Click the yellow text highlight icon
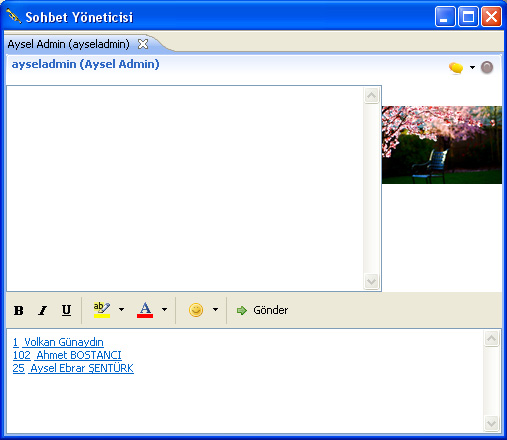The height and width of the screenshot is (440, 507). pyautogui.click(x=102, y=310)
